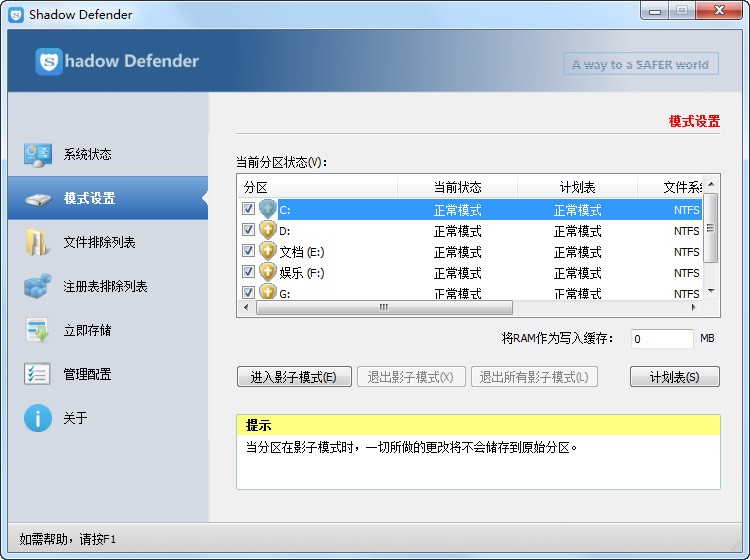Click the shield icon for G: partition

[x=268, y=292]
